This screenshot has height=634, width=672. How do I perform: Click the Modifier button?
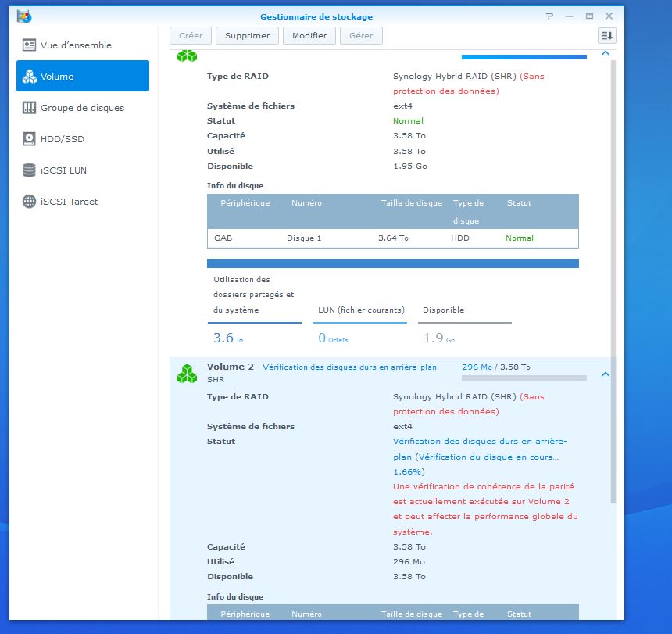pos(309,36)
